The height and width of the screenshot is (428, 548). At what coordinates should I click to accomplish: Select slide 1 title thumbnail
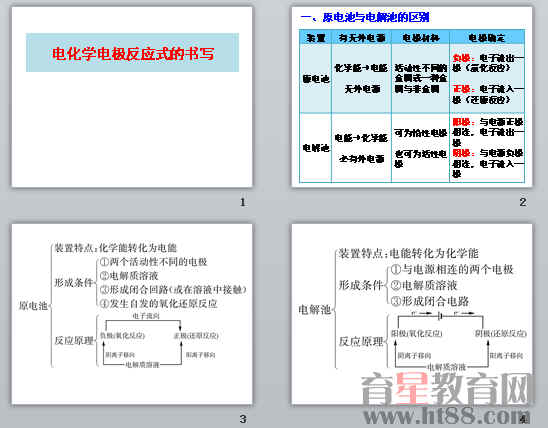(132, 97)
